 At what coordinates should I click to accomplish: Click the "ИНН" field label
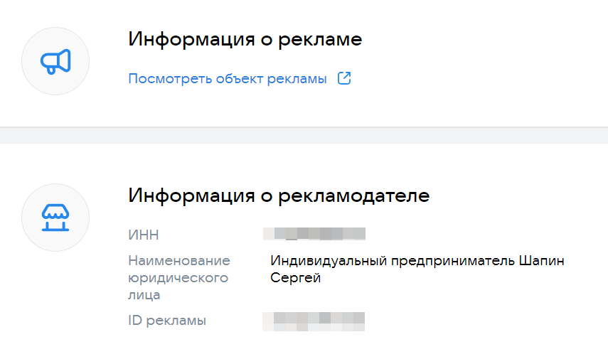pos(144,235)
